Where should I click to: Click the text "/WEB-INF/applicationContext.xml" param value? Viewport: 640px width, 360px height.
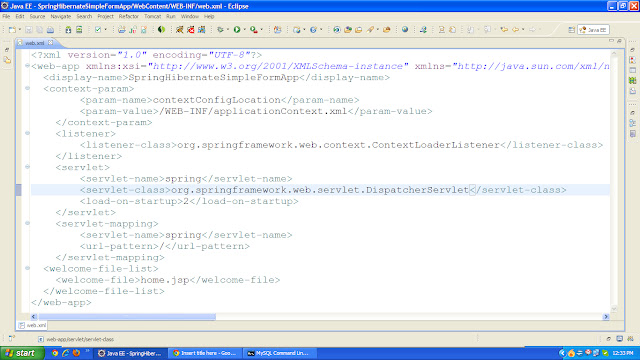coord(253,111)
